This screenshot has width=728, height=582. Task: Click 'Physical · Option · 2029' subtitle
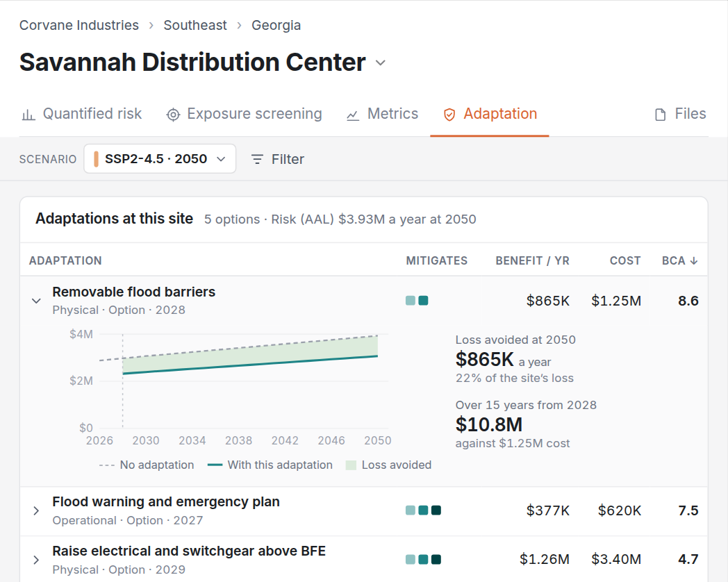tap(119, 569)
